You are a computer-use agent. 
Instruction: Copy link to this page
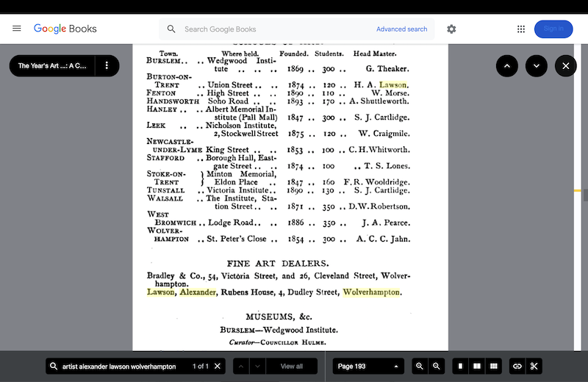click(517, 366)
